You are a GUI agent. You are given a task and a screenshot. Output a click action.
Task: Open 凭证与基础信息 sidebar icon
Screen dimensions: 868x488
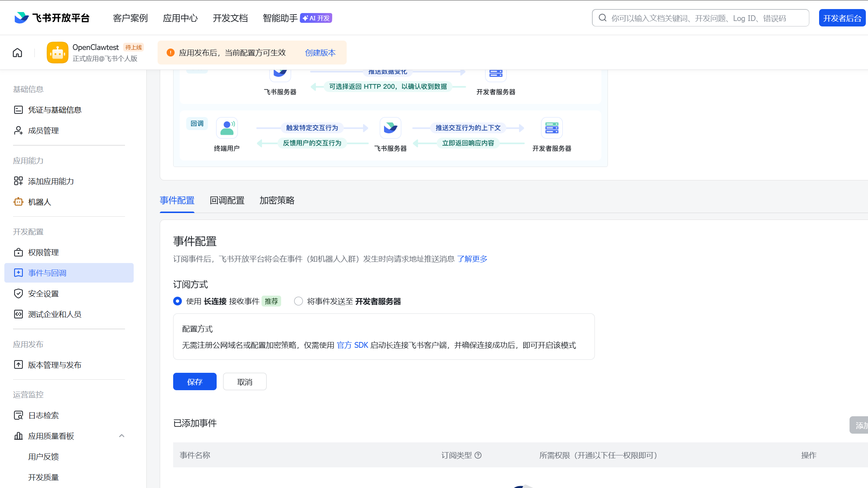pos(18,110)
